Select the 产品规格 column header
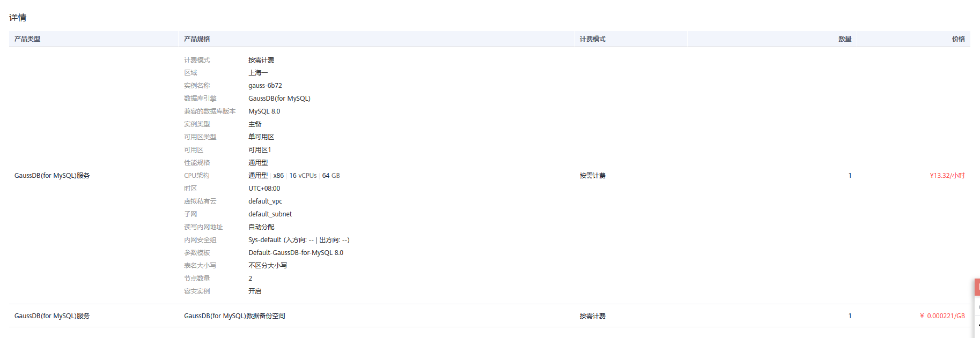Image resolution: width=980 pixels, height=338 pixels. [x=197, y=39]
